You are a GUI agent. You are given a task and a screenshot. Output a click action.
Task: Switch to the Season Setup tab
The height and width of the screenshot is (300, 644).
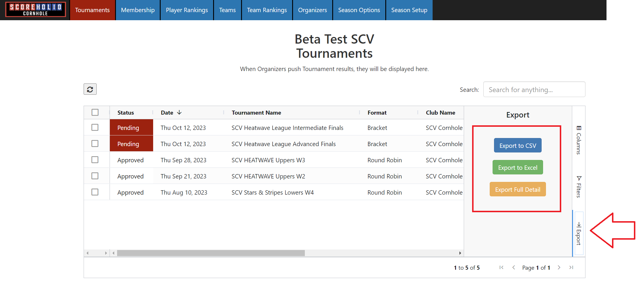click(409, 10)
